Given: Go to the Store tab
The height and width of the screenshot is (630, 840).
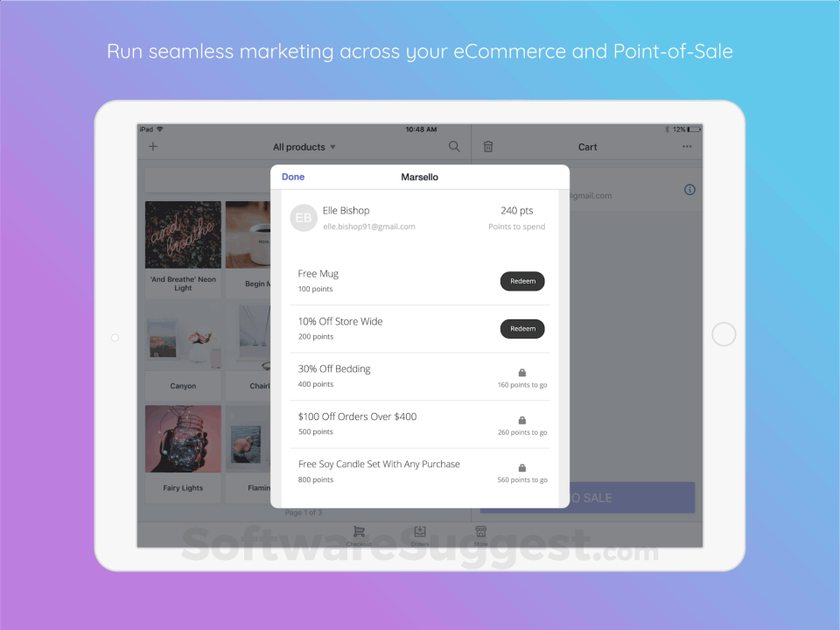Looking at the screenshot, I should [x=480, y=535].
